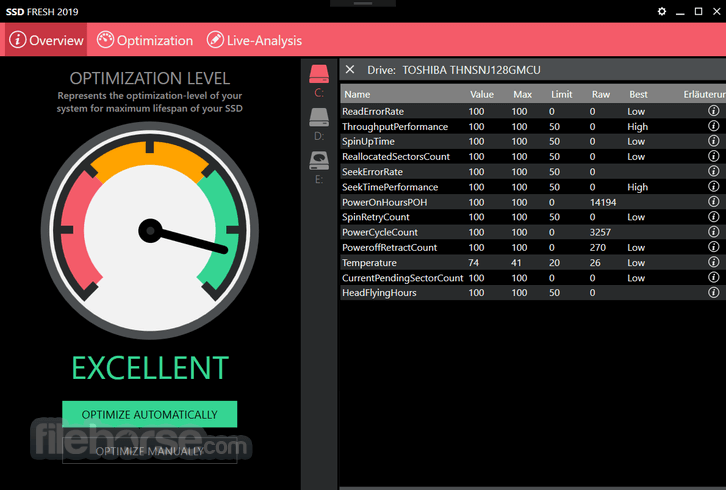
Task: Show info for SpinUpTime row
Action: coord(713,141)
